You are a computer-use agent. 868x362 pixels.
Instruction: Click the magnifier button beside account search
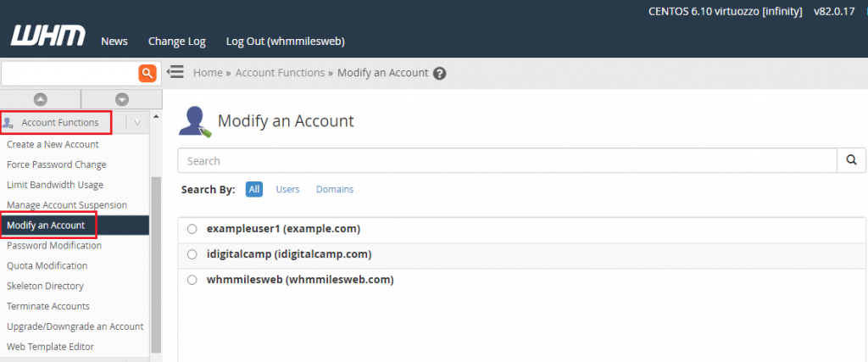coord(851,160)
